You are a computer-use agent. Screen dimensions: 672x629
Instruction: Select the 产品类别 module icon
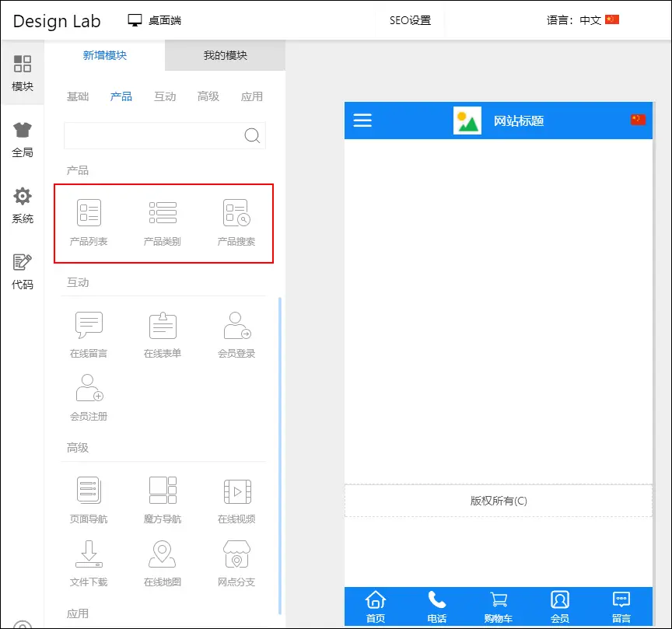point(163,213)
